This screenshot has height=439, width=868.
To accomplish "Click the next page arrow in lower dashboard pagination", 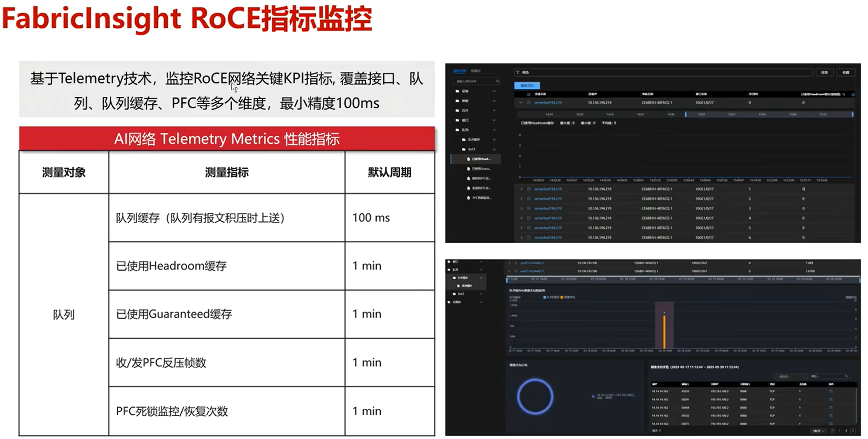I will tap(853, 431).
